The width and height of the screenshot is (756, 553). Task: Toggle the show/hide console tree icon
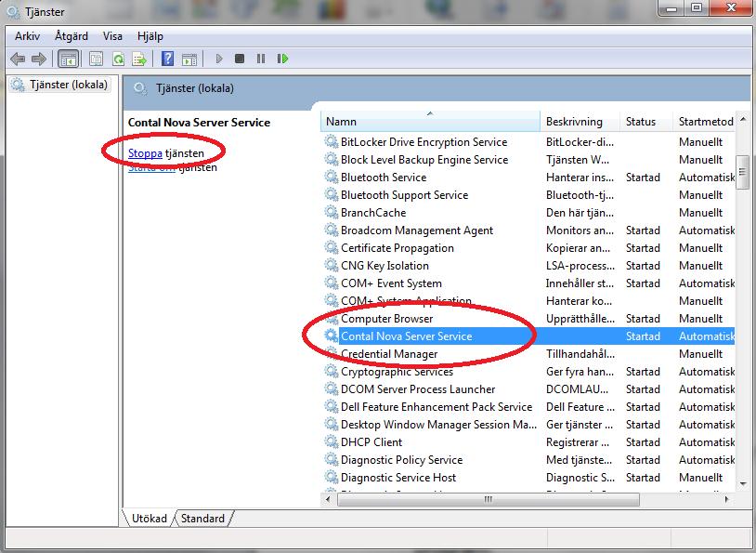(x=68, y=59)
